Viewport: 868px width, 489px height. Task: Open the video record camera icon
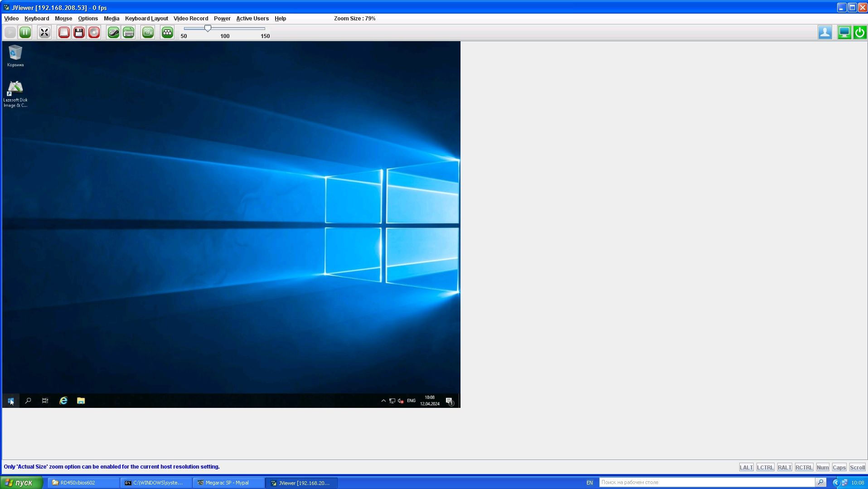pyautogui.click(x=148, y=32)
